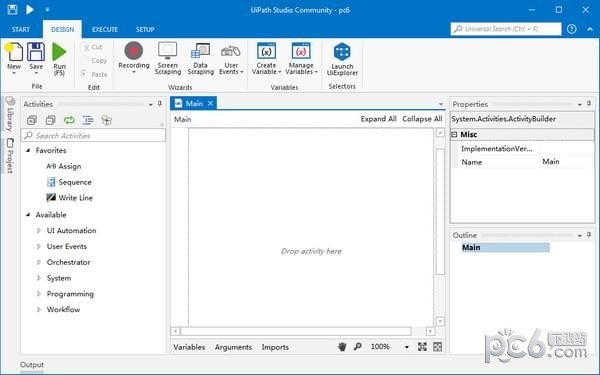Click the Cut command in Edit group
The image size is (600, 375).
tap(92, 47)
